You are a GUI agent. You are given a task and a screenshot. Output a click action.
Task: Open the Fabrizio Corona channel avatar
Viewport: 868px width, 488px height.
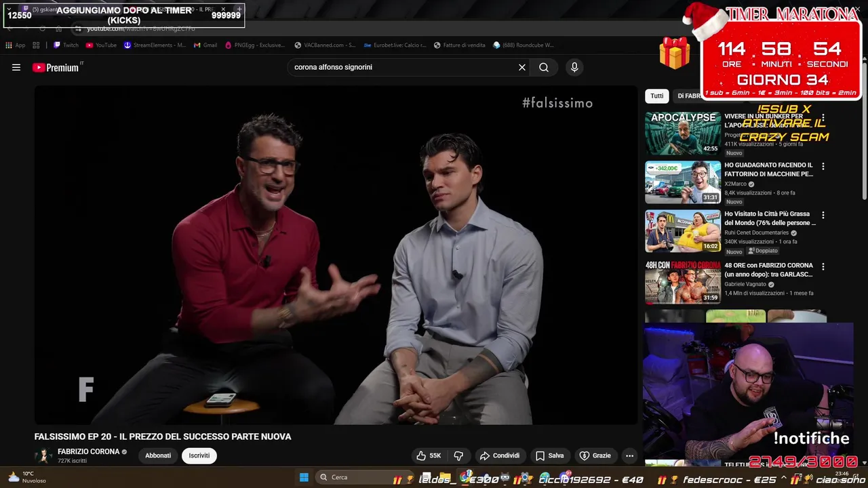pyautogui.click(x=43, y=455)
